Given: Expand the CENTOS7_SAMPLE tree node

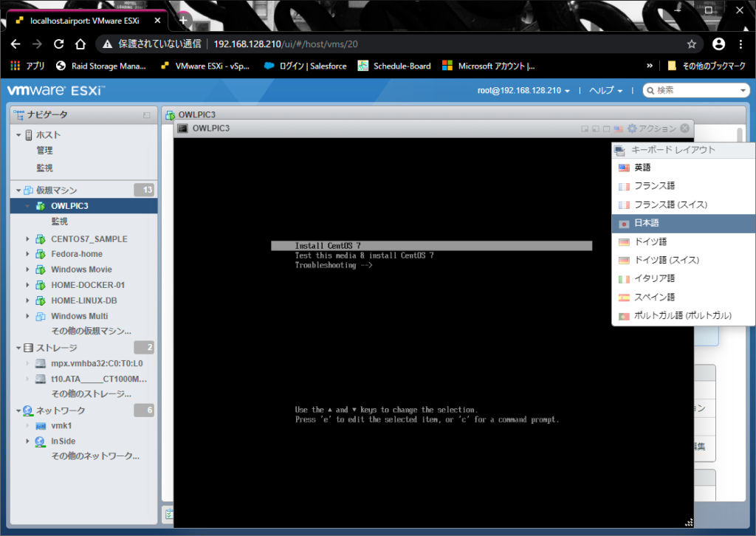Looking at the screenshot, I should pyautogui.click(x=27, y=239).
